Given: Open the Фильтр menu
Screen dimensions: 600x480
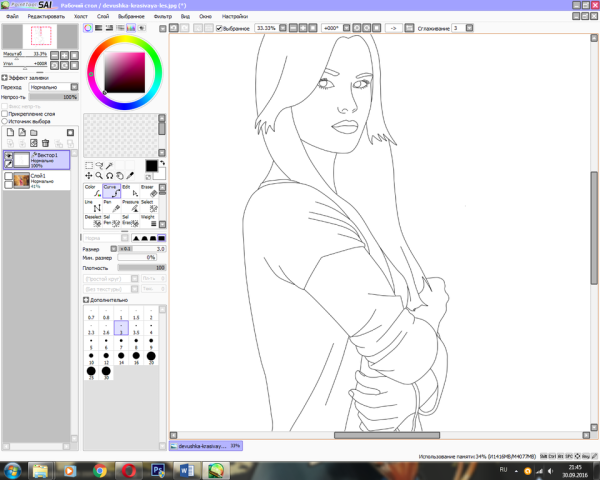Looking at the screenshot, I should pos(162,17).
